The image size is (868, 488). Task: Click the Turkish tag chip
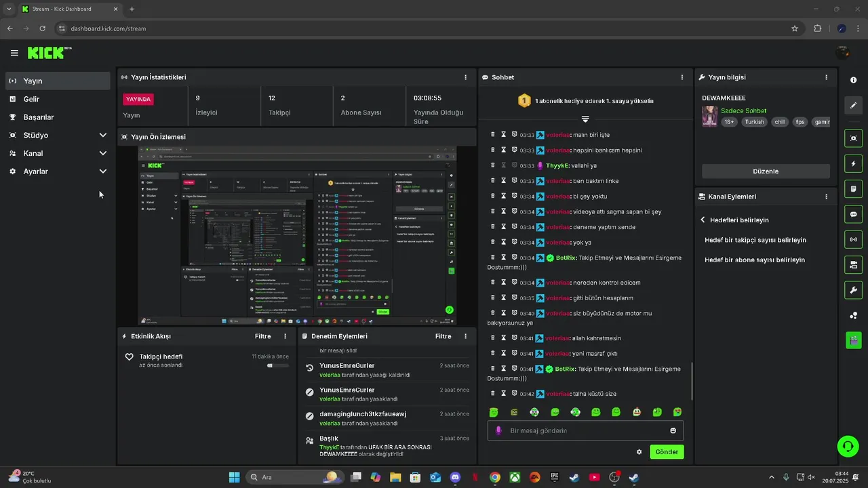coord(754,122)
